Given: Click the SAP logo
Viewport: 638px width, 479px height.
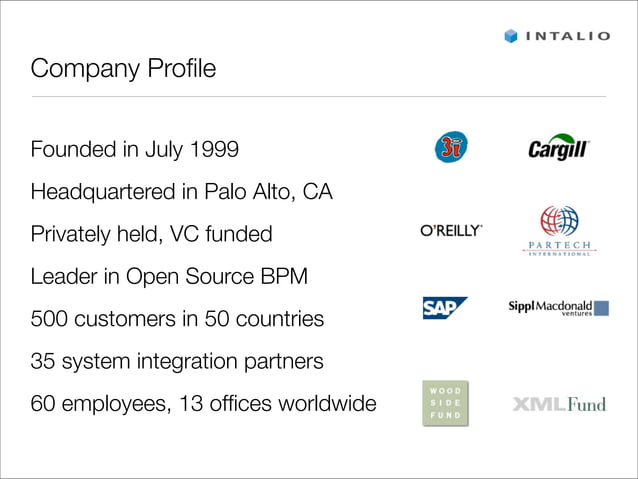Looking at the screenshot, I should (445, 308).
